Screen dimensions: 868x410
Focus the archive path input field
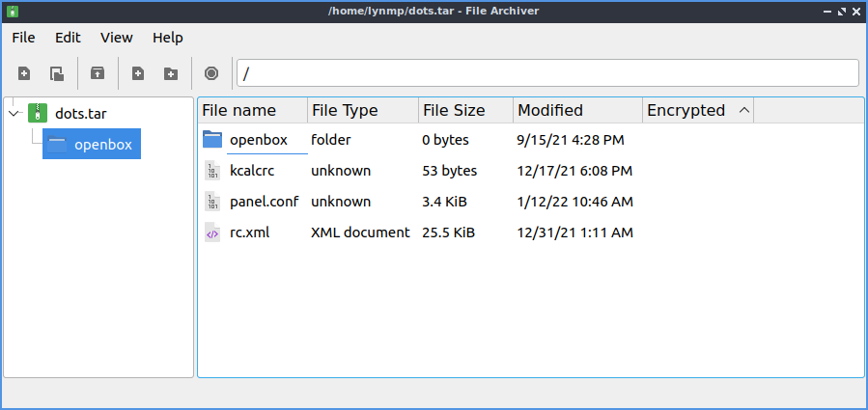pos(546,73)
